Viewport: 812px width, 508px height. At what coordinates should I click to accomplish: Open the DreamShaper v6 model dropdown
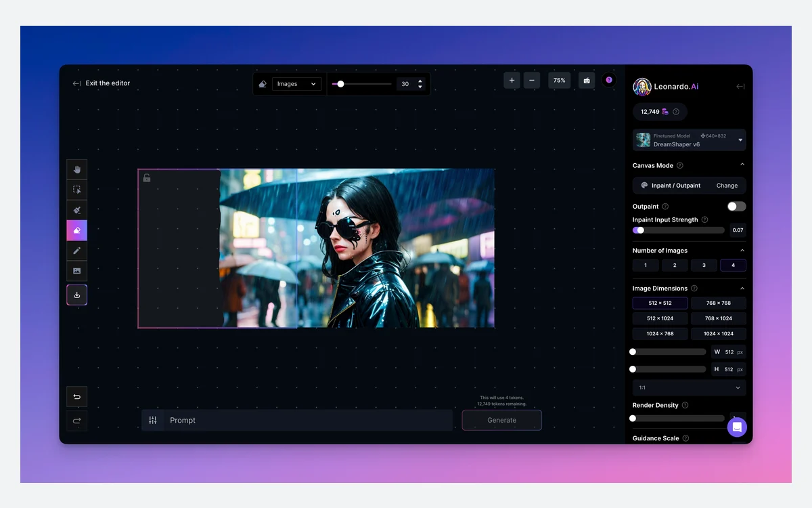click(689, 140)
